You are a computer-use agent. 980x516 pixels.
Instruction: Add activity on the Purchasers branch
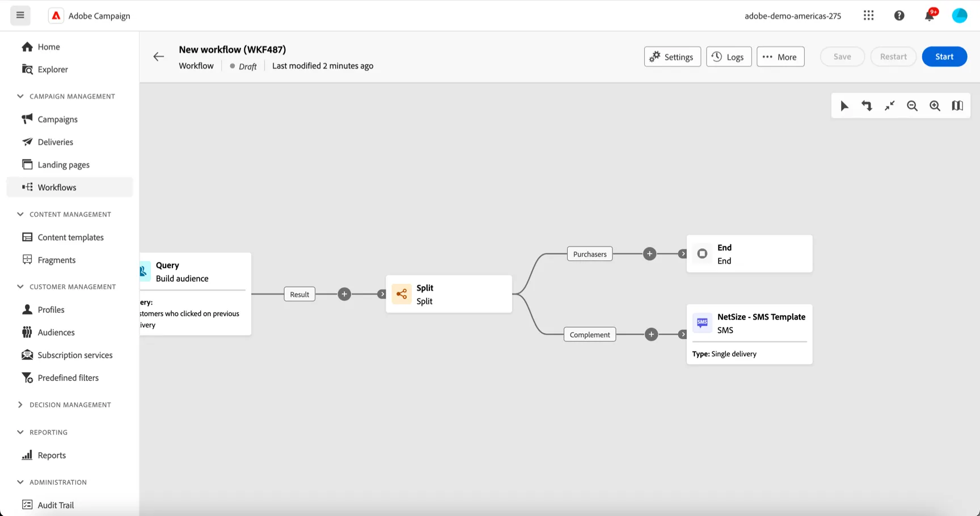[x=650, y=254]
